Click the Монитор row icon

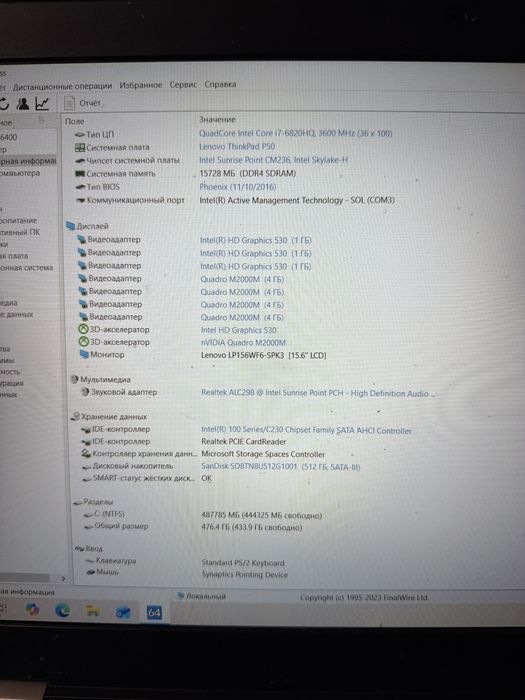point(84,354)
